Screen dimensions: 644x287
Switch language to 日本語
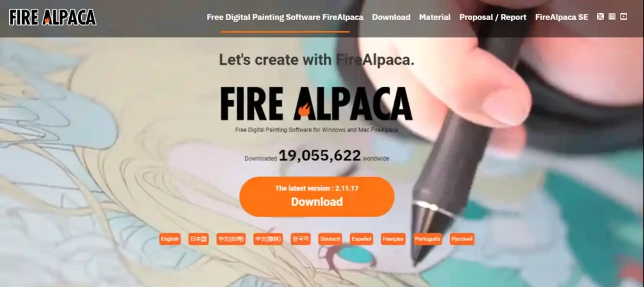point(198,239)
